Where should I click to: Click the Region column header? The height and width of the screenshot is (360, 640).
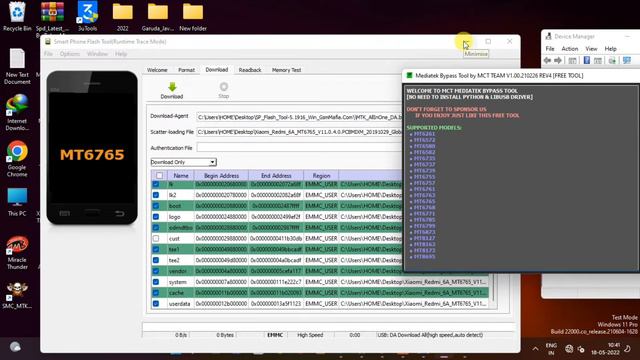(321, 176)
